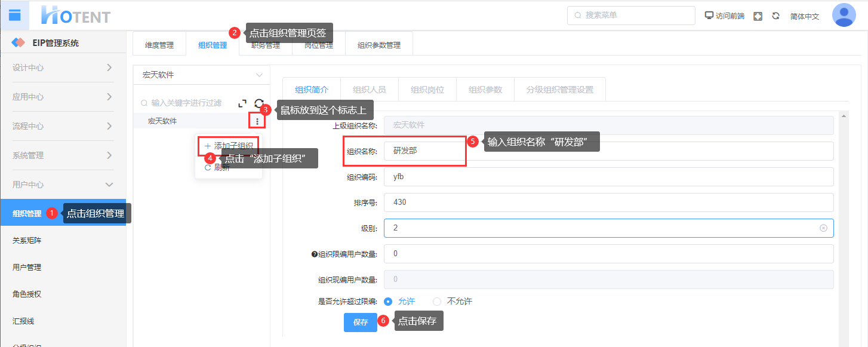The image size is (868, 347).
Task: Click the 组织名称 input field
Action: 609,151
